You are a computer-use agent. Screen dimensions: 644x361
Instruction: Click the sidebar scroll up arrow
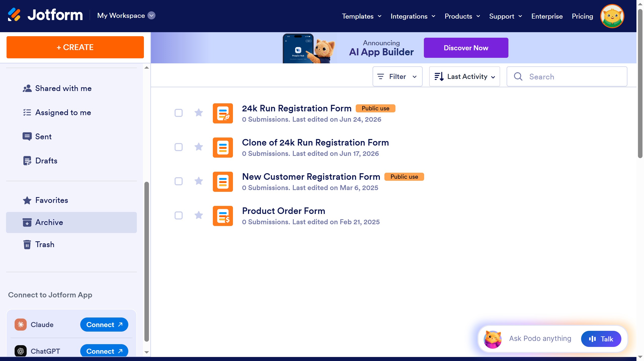147,68
